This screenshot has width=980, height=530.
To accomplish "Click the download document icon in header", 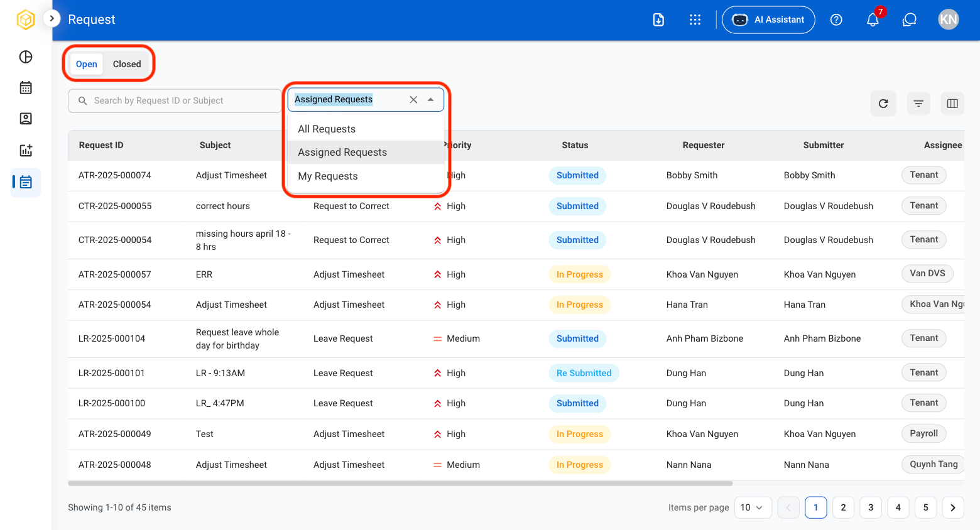I will tap(658, 20).
